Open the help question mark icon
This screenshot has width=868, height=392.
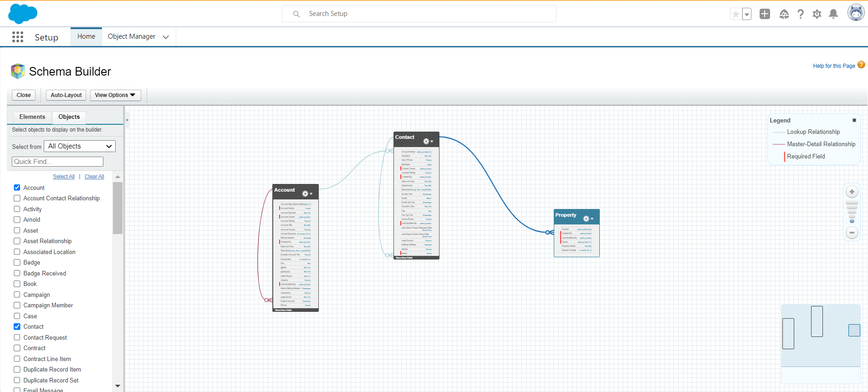(x=801, y=14)
